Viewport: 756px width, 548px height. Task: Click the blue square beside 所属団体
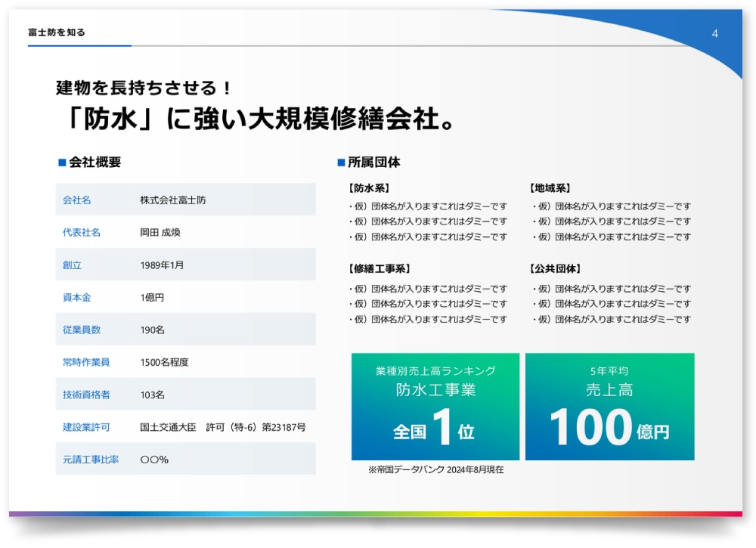[341, 163]
